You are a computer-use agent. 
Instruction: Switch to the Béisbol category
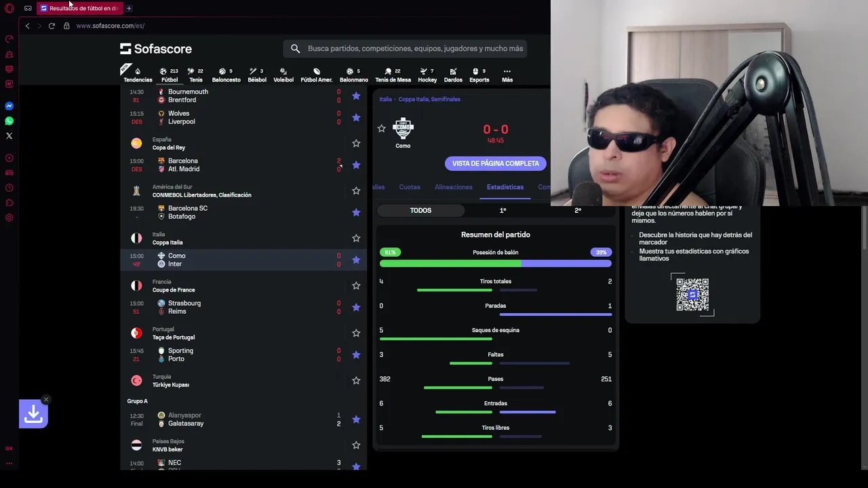coord(257,75)
